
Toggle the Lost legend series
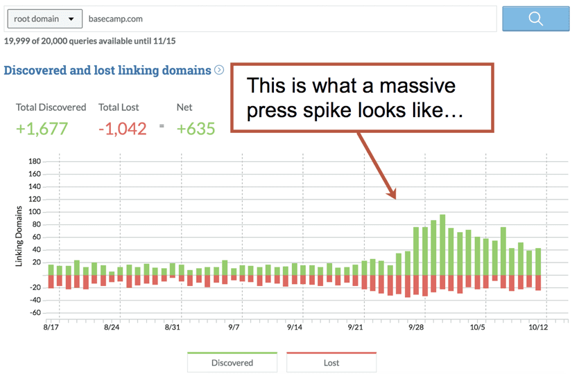[x=331, y=362]
